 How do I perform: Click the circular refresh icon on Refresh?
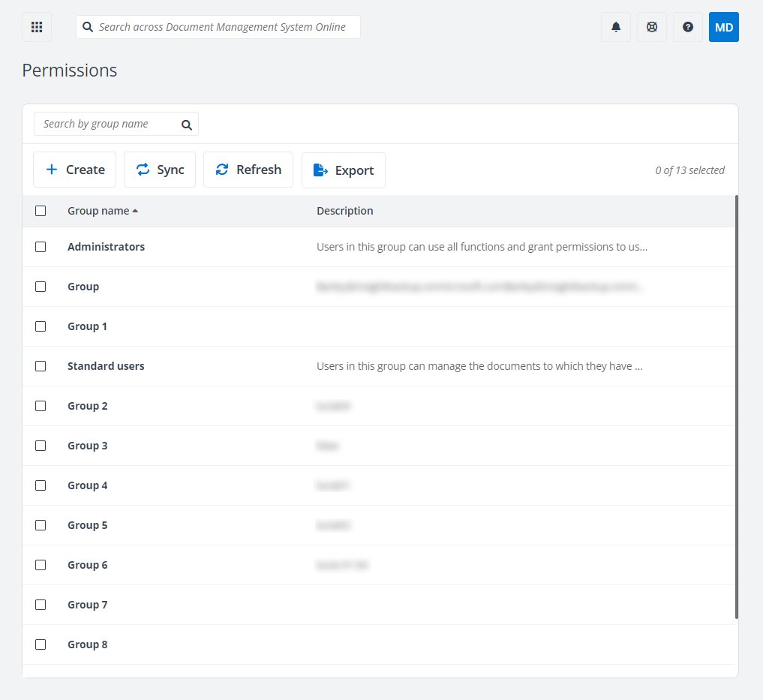point(222,170)
